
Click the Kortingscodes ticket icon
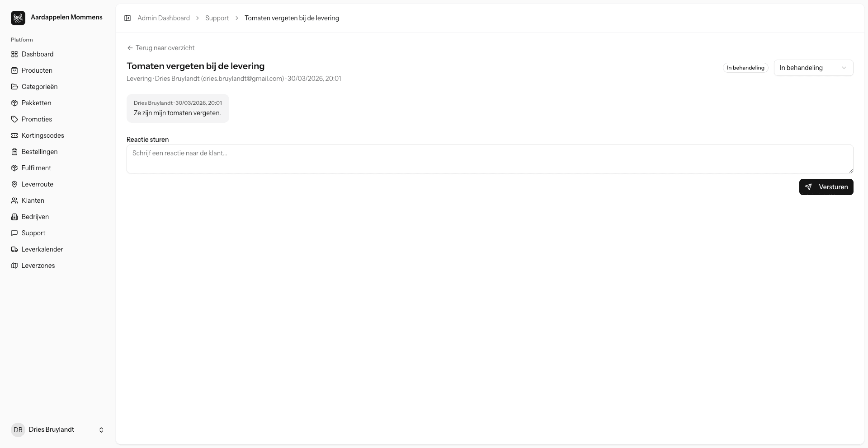(x=14, y=135)
